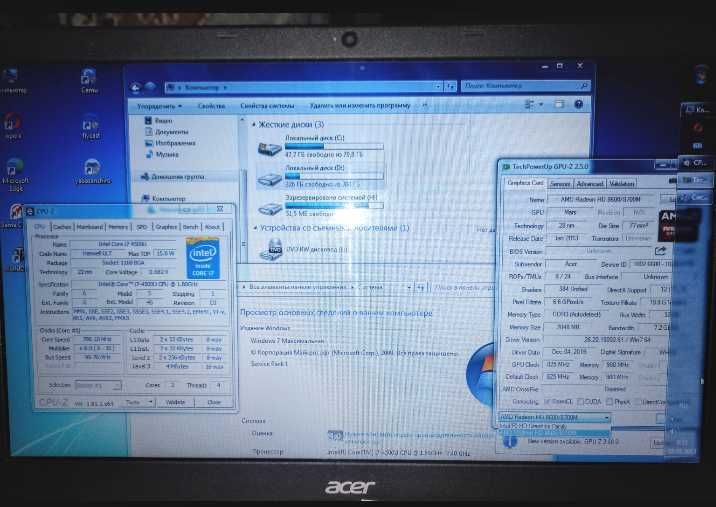Open the Opera desktop icon
The height and width of the screenshot is (507, 716).
click(x=12, y=127)
